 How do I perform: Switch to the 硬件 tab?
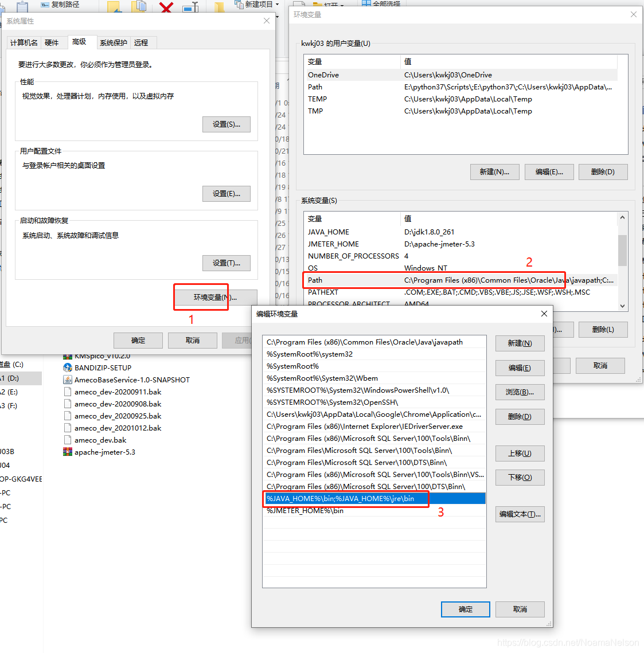pyautogui.click(x=52, y=42)
